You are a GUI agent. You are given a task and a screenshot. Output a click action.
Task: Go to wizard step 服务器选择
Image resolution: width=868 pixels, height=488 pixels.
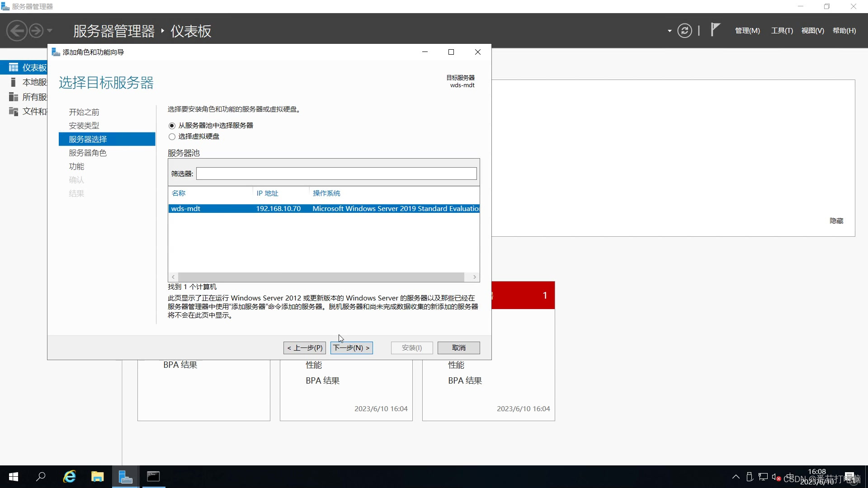[x=107, y=139]
